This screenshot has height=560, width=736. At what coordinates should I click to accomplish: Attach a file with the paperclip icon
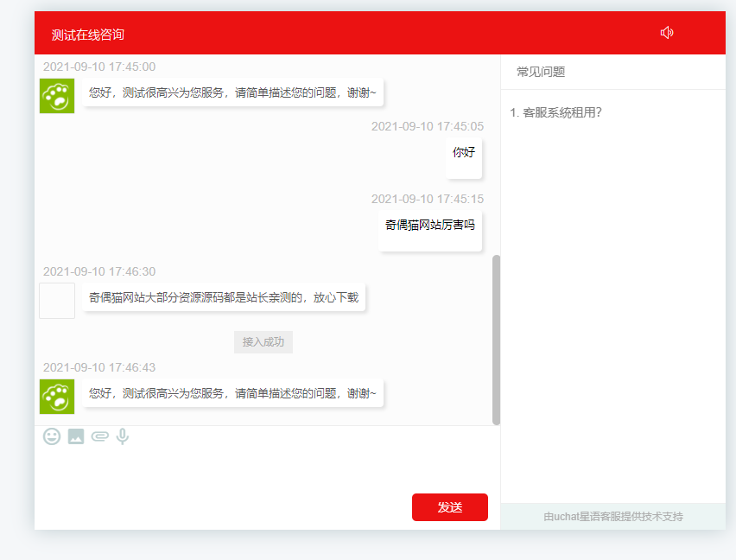99,436
